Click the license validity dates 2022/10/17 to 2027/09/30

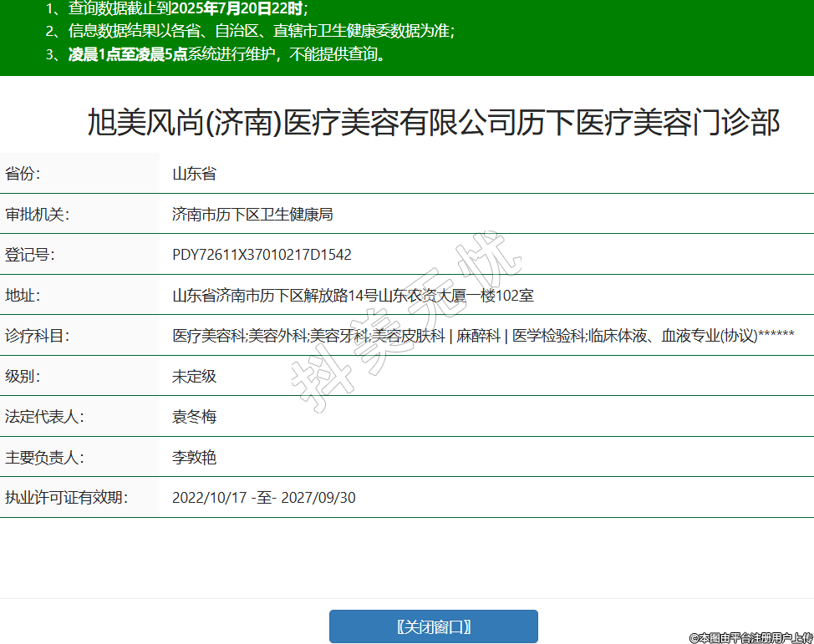coord(264,498)
